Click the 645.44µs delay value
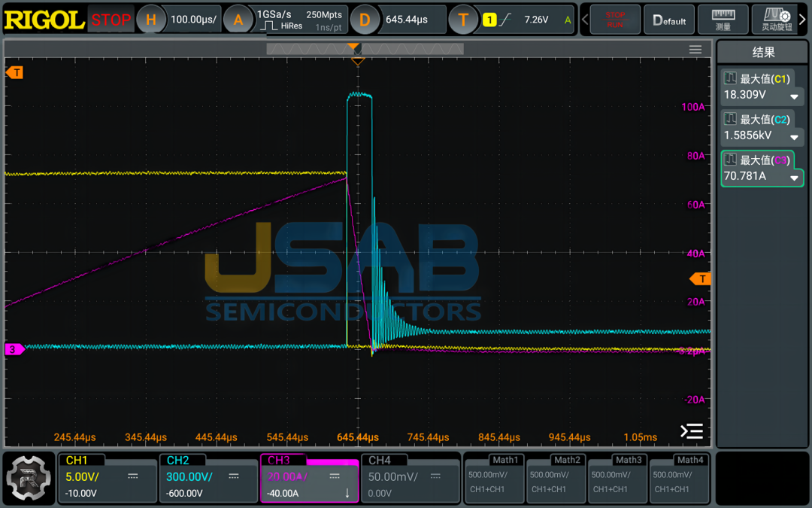 (407, 20)
